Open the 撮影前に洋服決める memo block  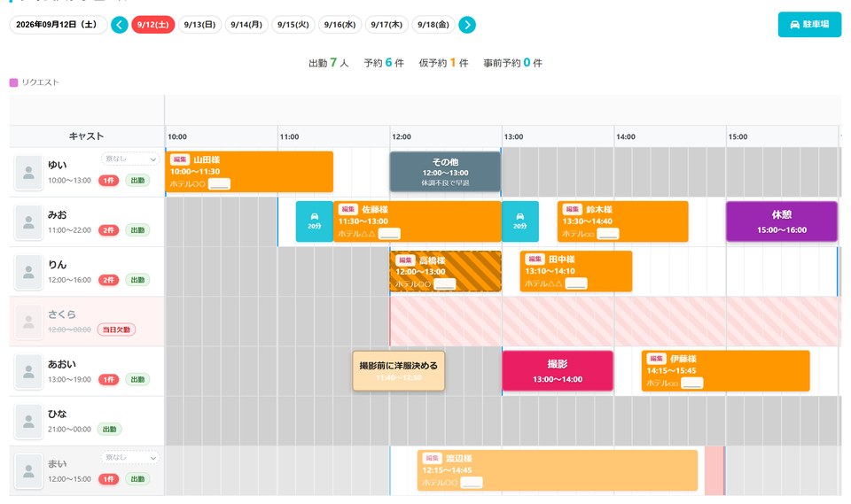coord(398,370)
